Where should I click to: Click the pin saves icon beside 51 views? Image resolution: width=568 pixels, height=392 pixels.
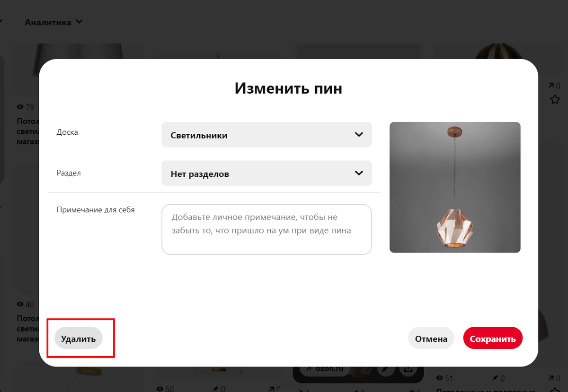click(x=495, y=378)
